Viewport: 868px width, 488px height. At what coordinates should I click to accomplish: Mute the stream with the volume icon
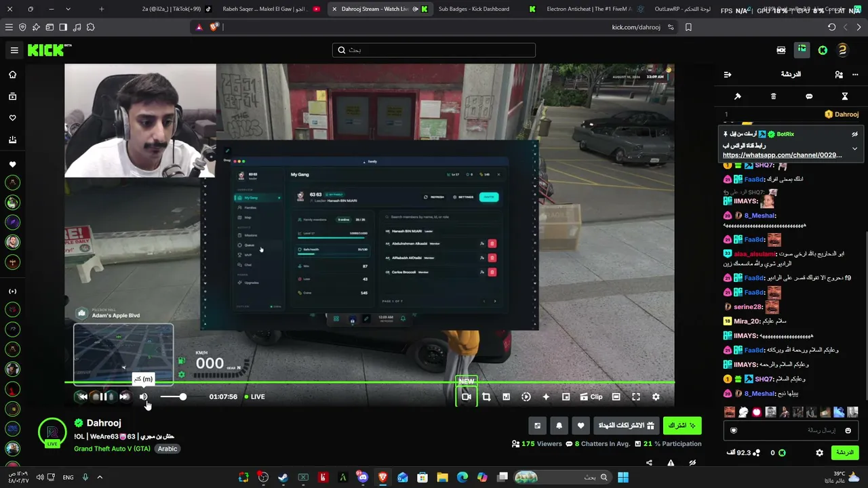[x=143, y=396]
